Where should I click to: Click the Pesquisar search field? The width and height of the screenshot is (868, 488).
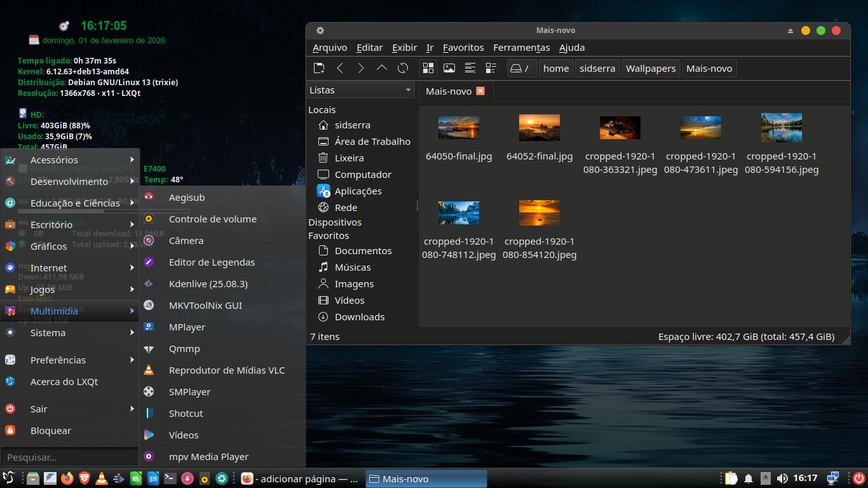[69, 457]
